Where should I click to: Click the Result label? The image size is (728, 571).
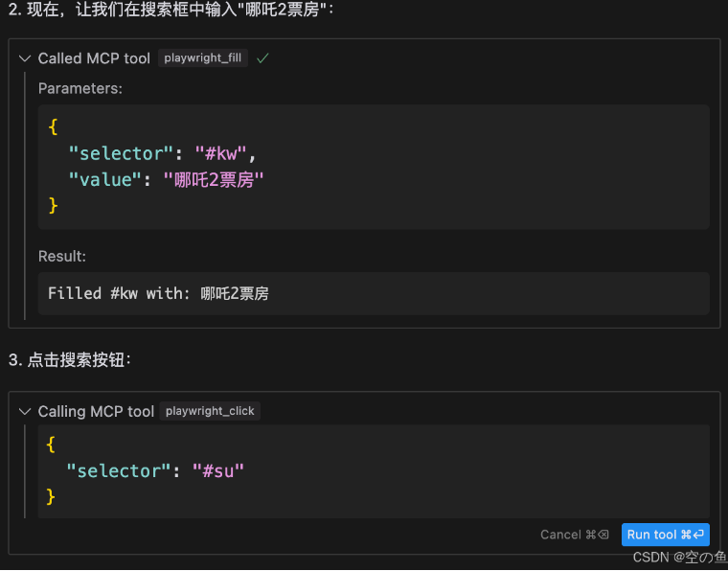(x=62, y=256)
